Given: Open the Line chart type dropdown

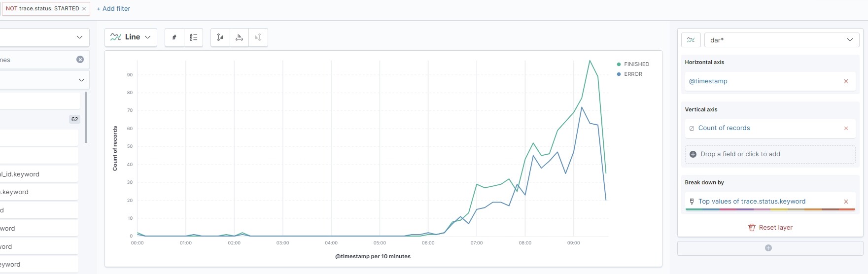Looking at the screenshot, I should (x=131, y=37).
